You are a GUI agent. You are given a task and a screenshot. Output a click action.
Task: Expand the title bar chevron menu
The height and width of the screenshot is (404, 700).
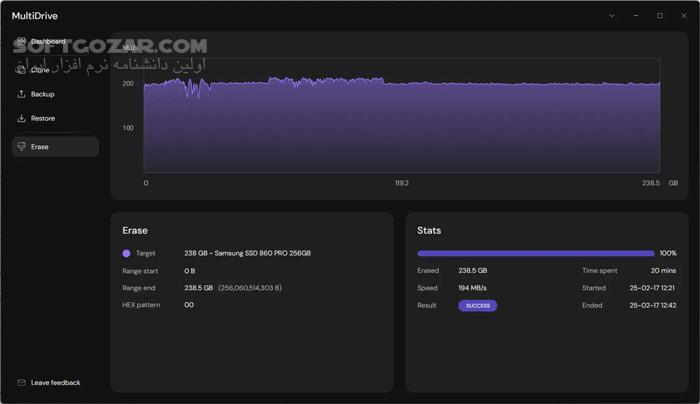[612, 16]
